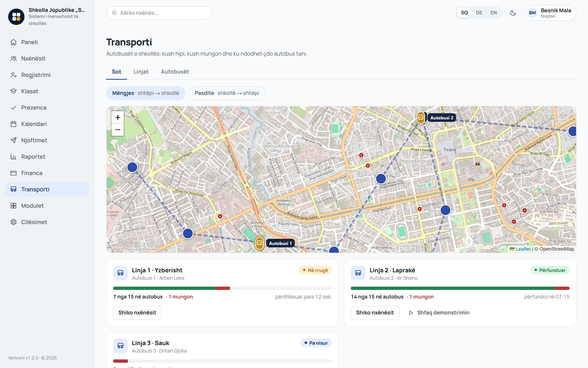
Task: Click the Përfunduar status badge
Action: pyautogui.click(x=550, y=270)
